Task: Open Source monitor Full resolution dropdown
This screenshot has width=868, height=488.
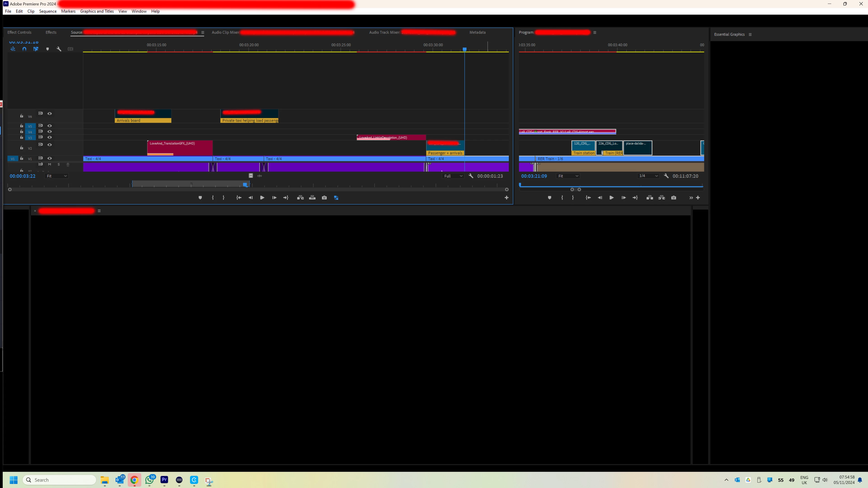Action: coord(453,176)
